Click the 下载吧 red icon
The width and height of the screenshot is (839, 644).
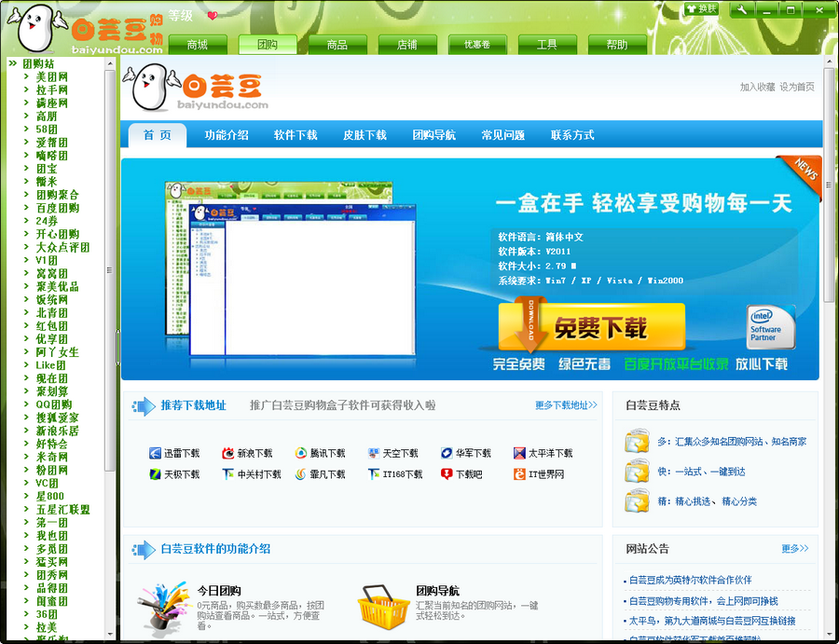pyautogui.click(x=447, y=473)
